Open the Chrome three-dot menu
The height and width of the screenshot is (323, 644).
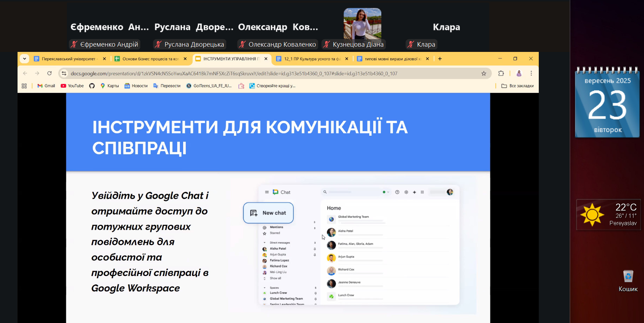click(x=531, y=73)
